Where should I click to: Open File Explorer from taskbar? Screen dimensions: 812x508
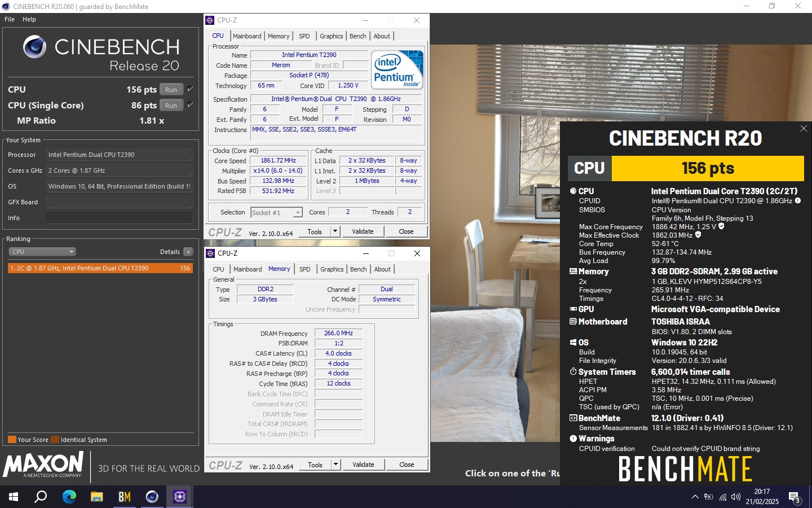tap(97, 497)
